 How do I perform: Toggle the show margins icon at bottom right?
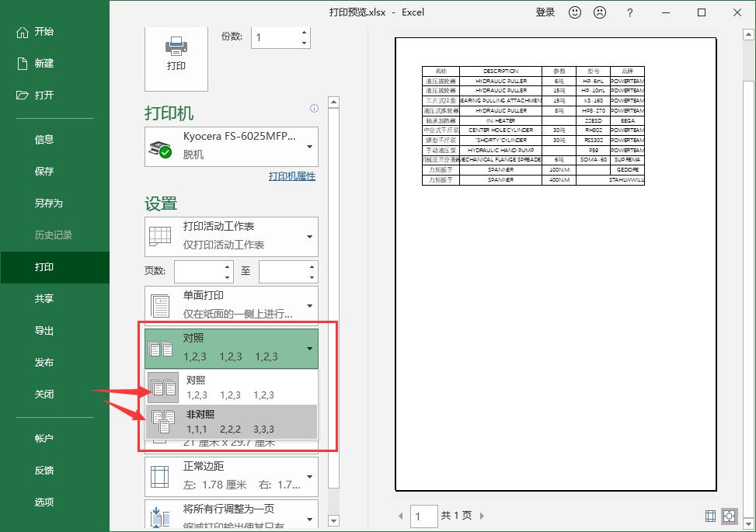(x=710, y=516)
